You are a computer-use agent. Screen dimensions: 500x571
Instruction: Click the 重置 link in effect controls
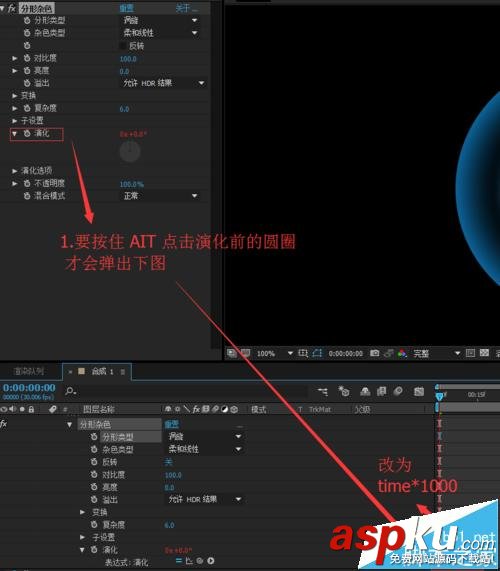click(x=127, y=8)
